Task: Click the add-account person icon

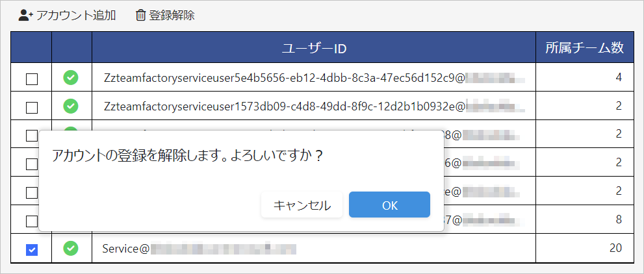Action: tap(25, 15)
